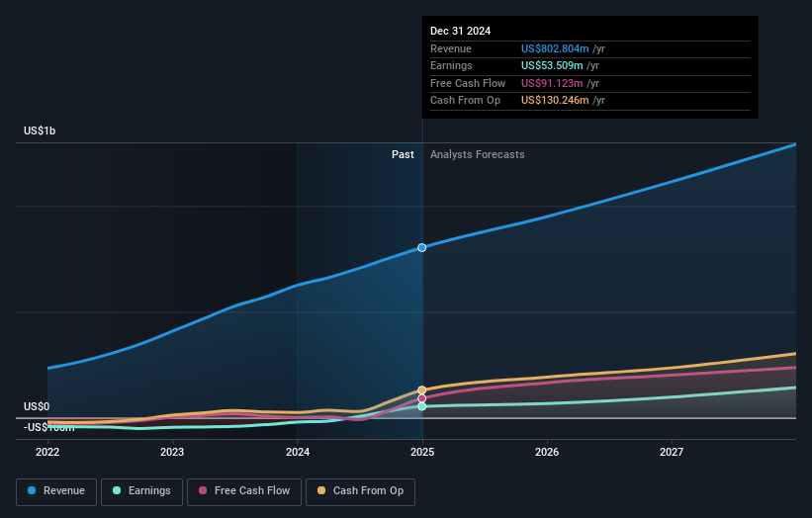
Task: Click the orange Cash From Op legend dot
Action: pos(321,490)
